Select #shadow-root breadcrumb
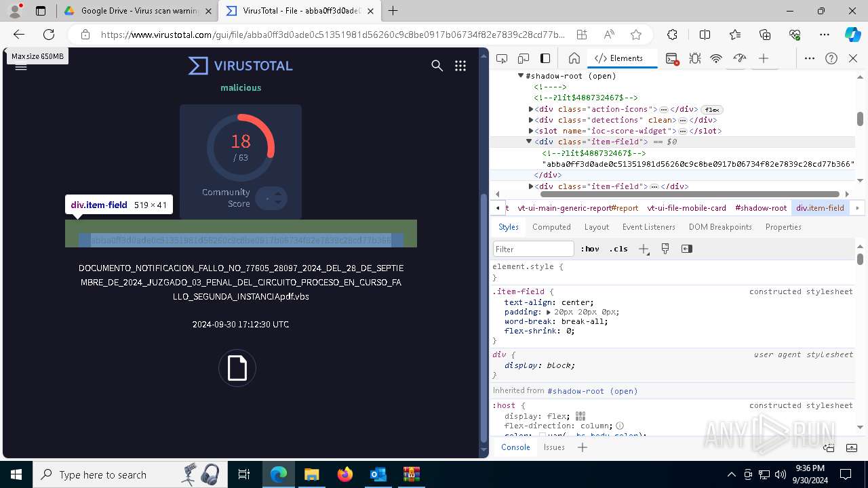Viewport: 868px width, 488px height. tap(761, 208)
